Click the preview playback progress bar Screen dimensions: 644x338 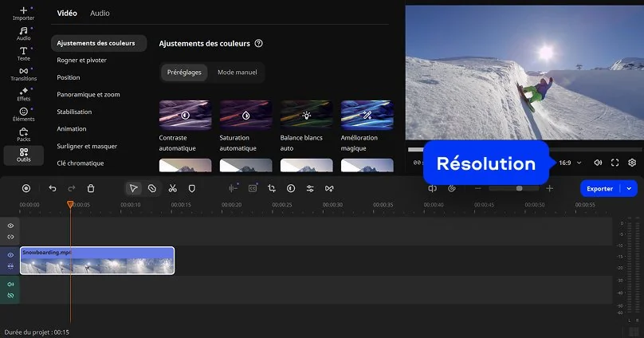coord(525,150)
